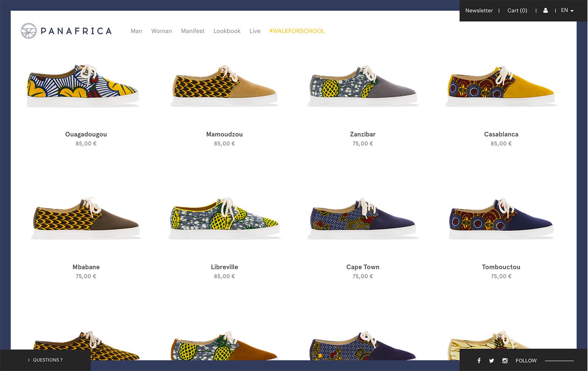
Task: Click the 75,00 € price under Tombouctou
Action: click(501, 277)
